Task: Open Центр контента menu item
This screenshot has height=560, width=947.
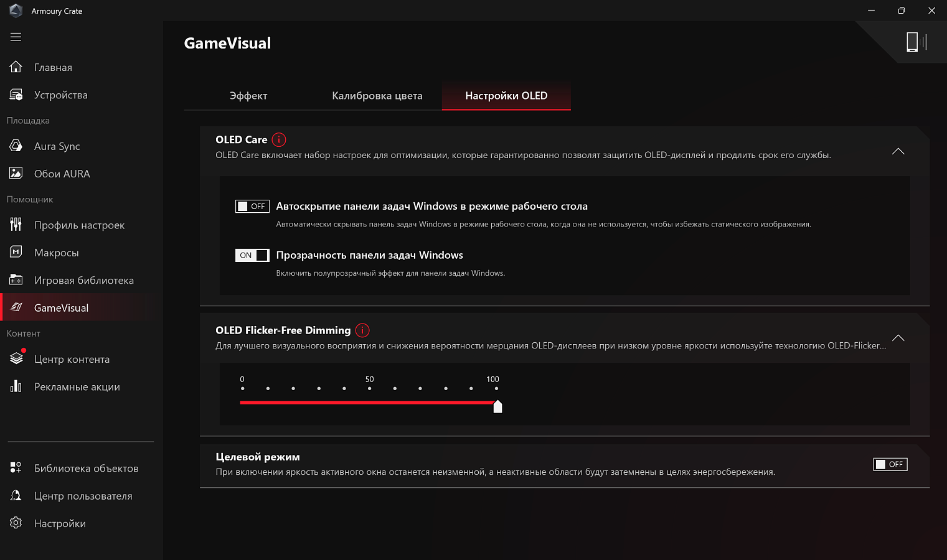Action: [x=82, y=359]
